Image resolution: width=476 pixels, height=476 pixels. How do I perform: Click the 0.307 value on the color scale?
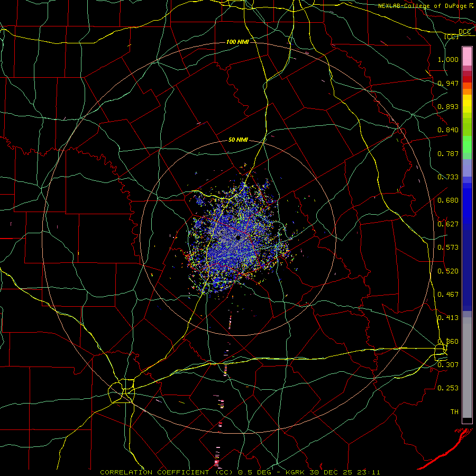click(448, 365)
